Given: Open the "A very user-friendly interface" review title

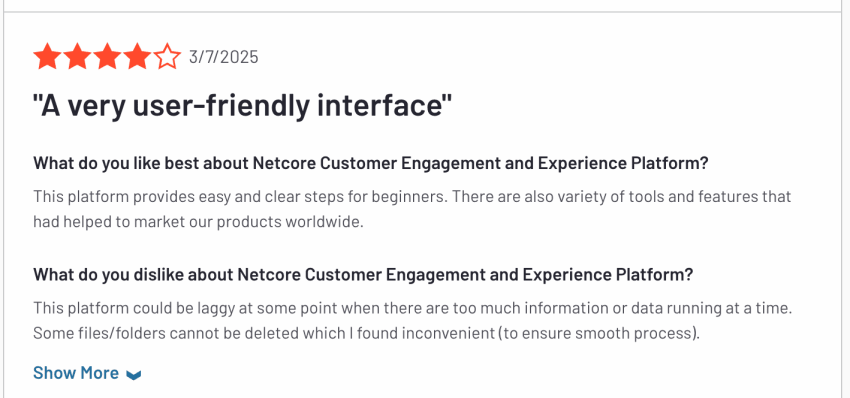Looking at the screenshot, I should click(242, 106).
